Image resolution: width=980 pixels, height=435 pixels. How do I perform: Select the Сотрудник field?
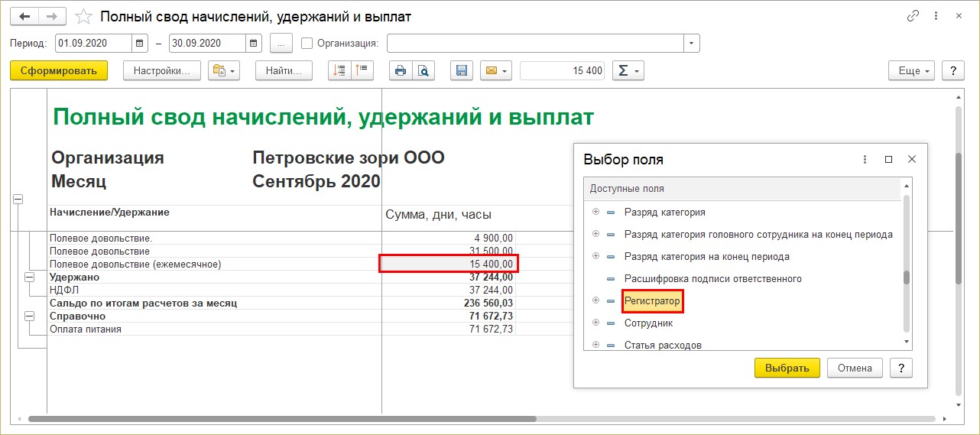click(x=648, y=323)
